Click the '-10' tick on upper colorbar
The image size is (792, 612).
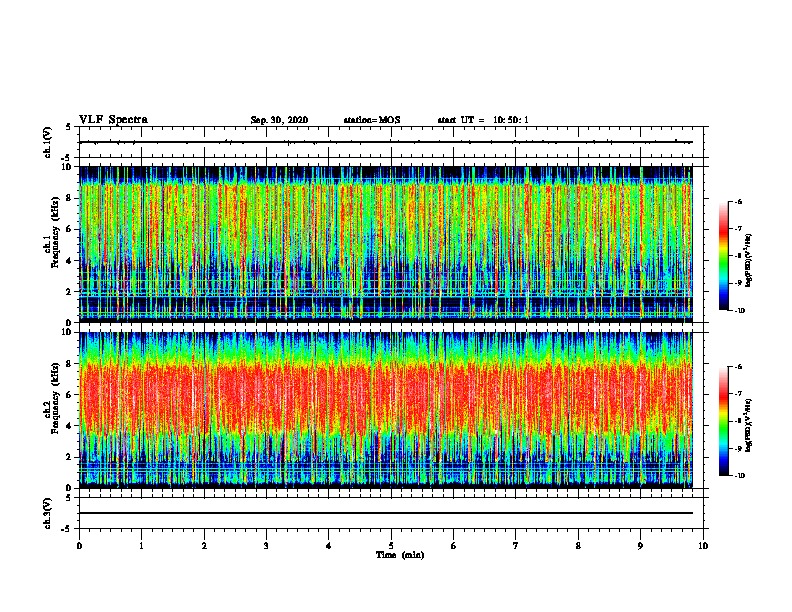click(x=739, y=311)
